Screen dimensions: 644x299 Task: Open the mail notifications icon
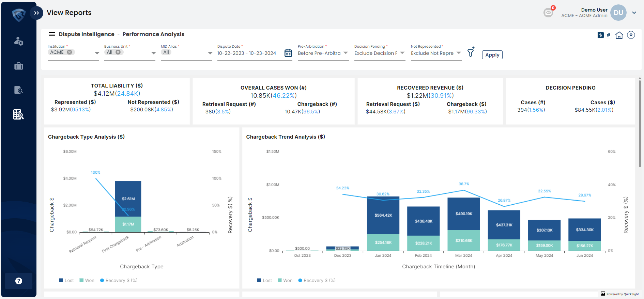pos(548,13)
